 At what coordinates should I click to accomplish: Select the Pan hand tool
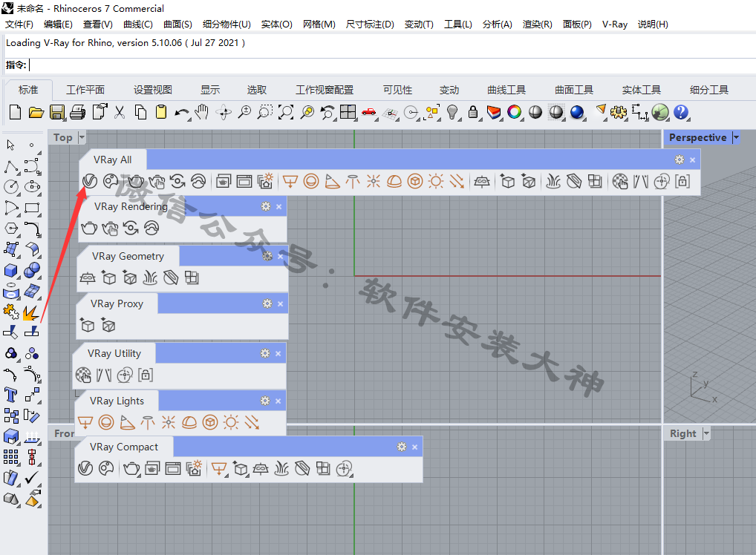point(201,112)
